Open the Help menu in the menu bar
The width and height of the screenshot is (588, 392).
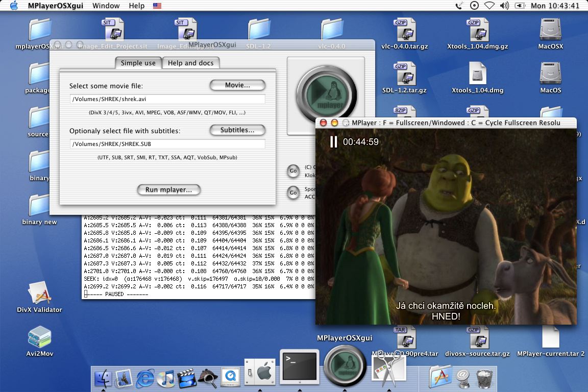tap(136, 6)
